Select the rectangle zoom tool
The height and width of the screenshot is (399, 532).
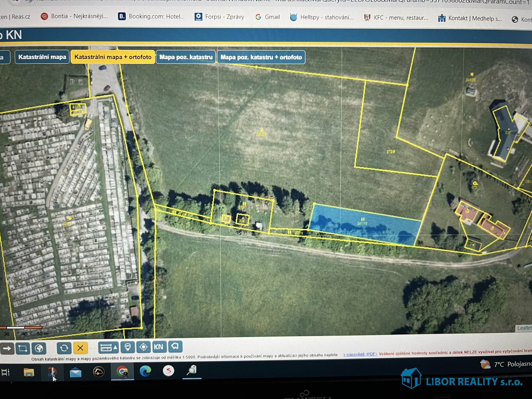pos(23,348)
